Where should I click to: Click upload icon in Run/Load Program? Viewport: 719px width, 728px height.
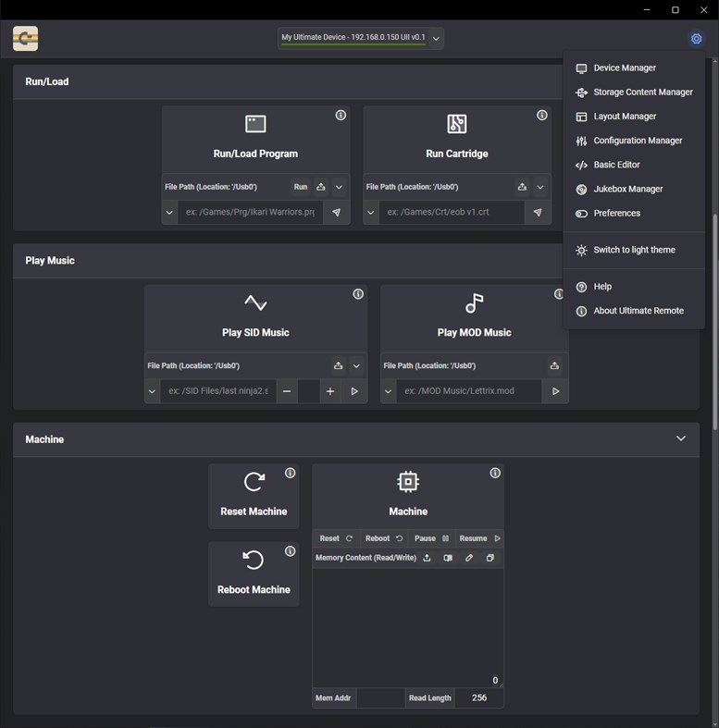pyautogui.click(x=320, y=187)
